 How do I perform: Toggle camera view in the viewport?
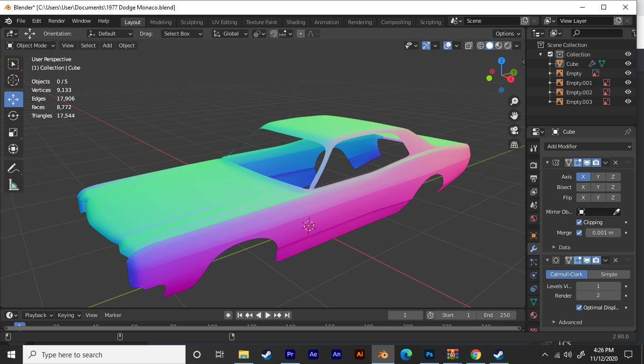click(514, 130)
